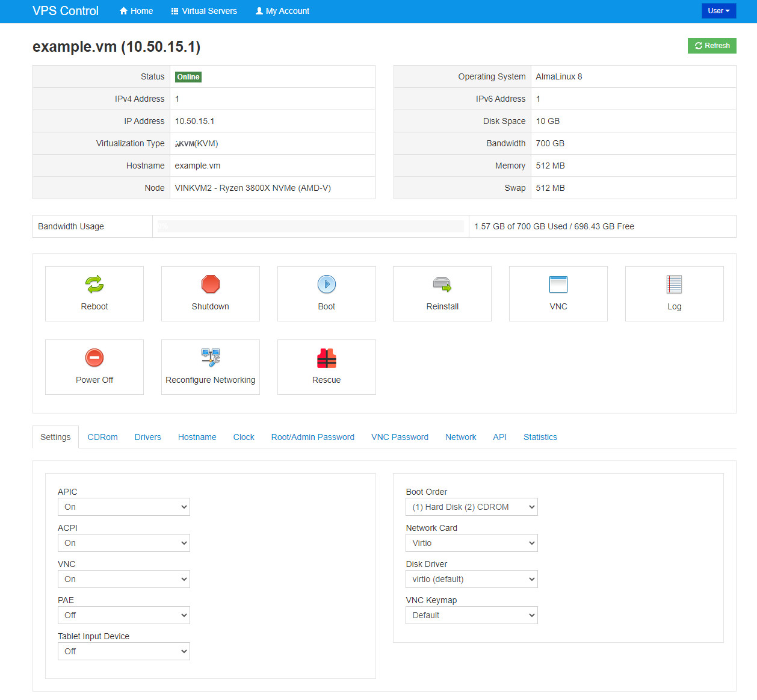This screenshot has width=757, height=700.
Task: Click the My Account person icon
Action: point(259,11)
